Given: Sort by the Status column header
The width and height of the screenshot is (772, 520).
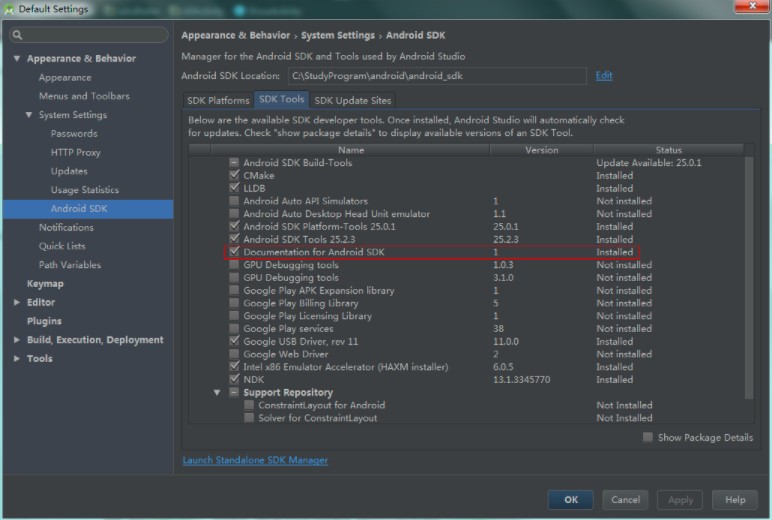Looking at the screenshot, I should (669, 150).
